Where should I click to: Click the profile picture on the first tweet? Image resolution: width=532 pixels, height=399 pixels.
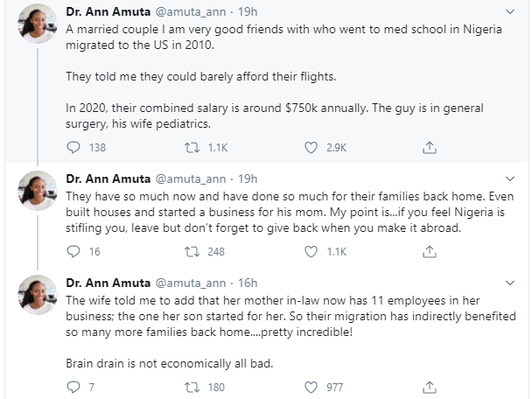pyautogui.click(x=36, y=24)
